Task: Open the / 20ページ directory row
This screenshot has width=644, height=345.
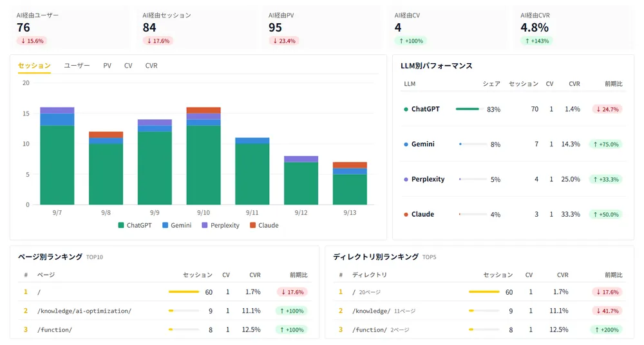Action: click(x=480, y=292)
